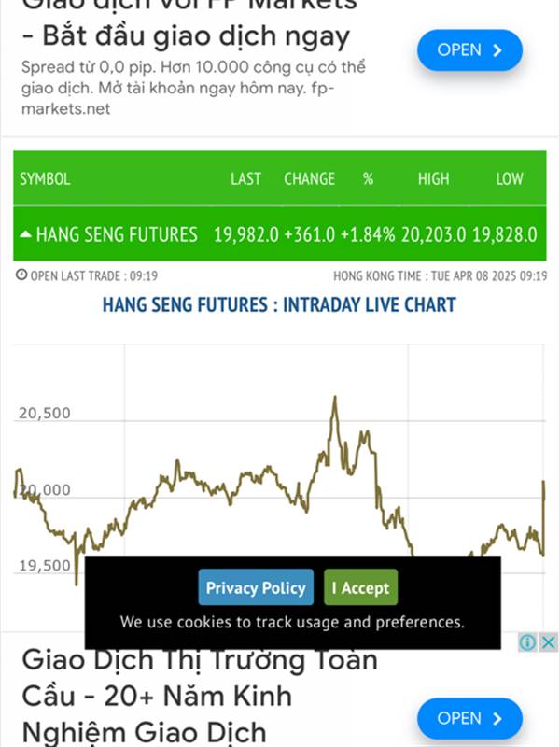Accept cookies with I Accept button
560x747 pixels.
coord(360,587)
